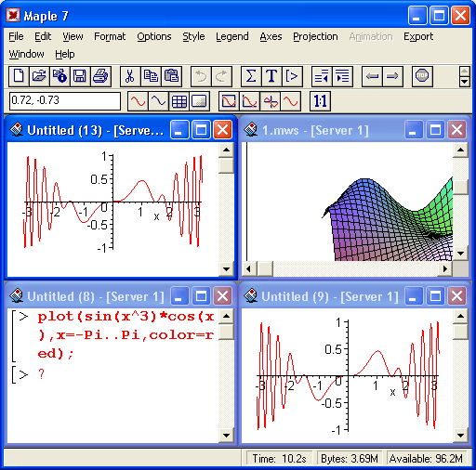
Task: Insert math input with the Sigma icon
Action: click(x=251, y=76)
